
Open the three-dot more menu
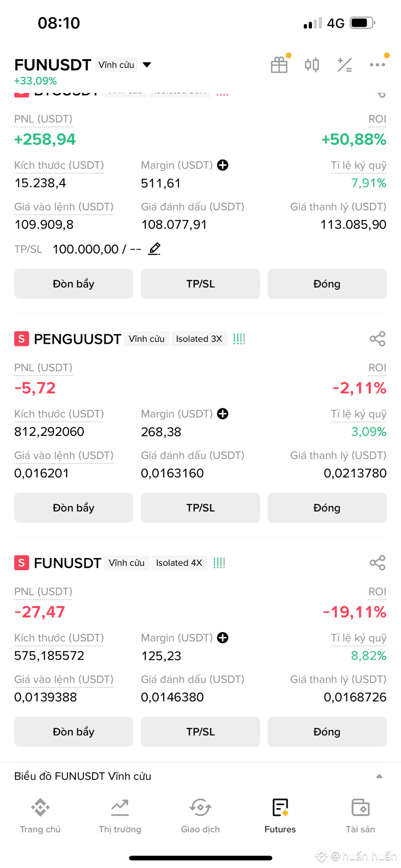click(x=377, y=65)
